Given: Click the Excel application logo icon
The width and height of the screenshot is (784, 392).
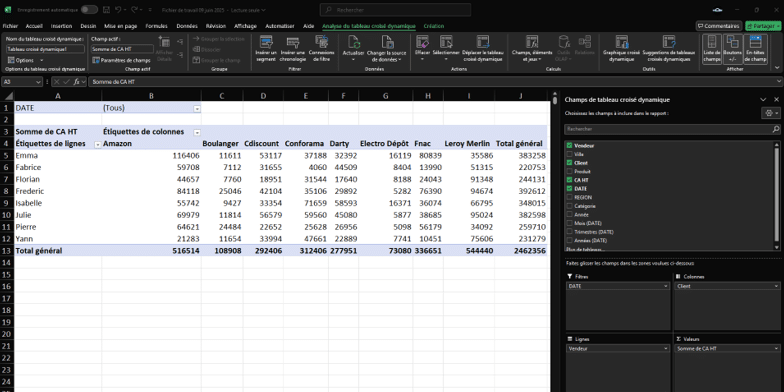Looking at the screenshot, I should (7, 10).
